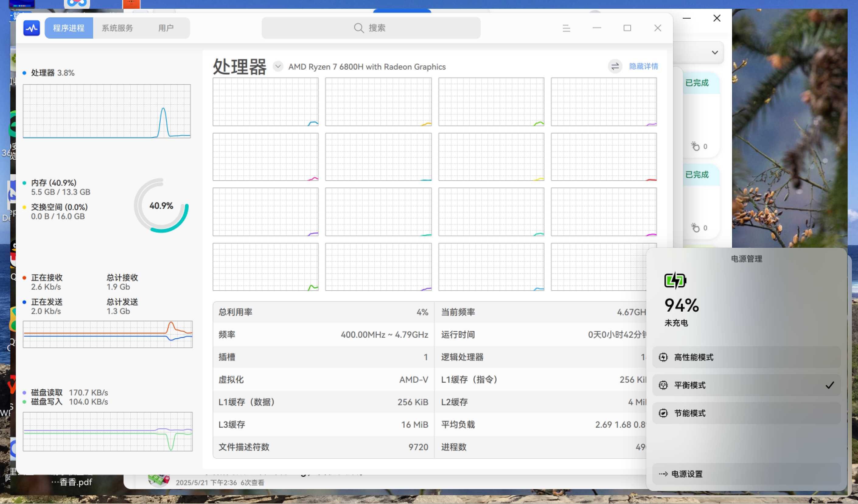Click the battery charging icon

675,281
